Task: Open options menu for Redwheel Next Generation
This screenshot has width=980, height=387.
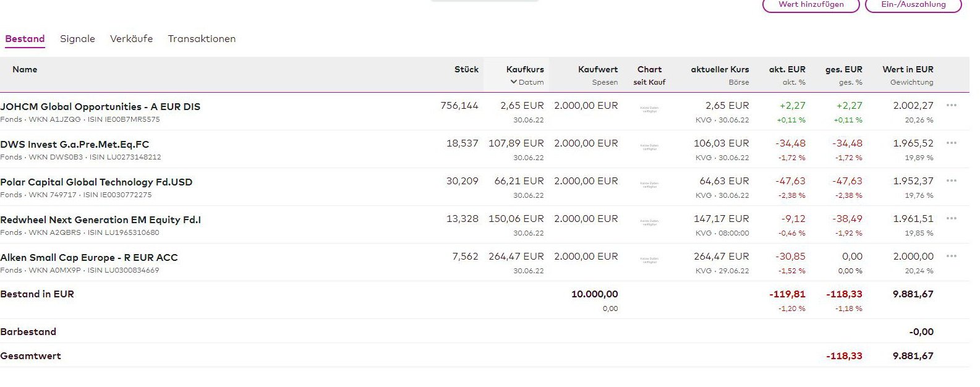Action: (x=951, y=218)
